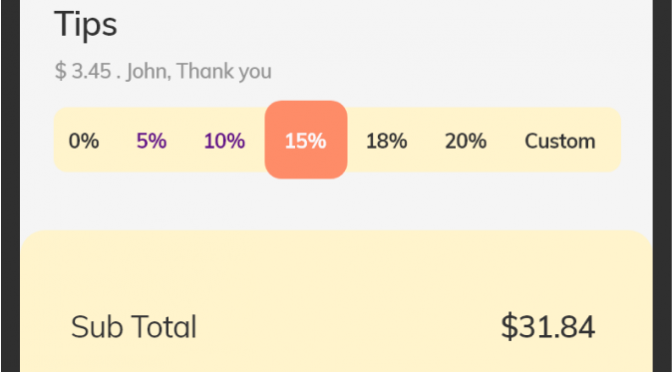Viewport: 672px width, 372px height.
Task: Click the "$ 3.45" tip amount text
Action: pyautogui.click(x=83, y=71)
